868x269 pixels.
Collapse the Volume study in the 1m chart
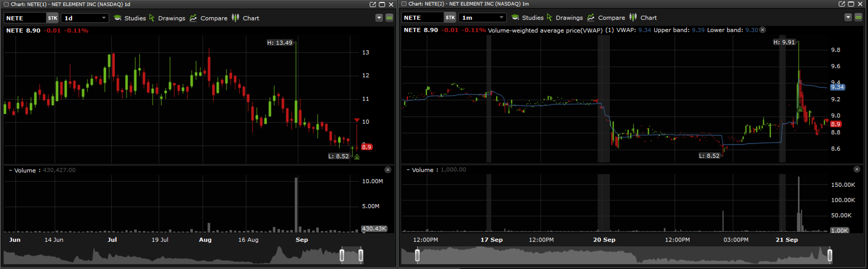pyautogui.click(x=408, y=170)
